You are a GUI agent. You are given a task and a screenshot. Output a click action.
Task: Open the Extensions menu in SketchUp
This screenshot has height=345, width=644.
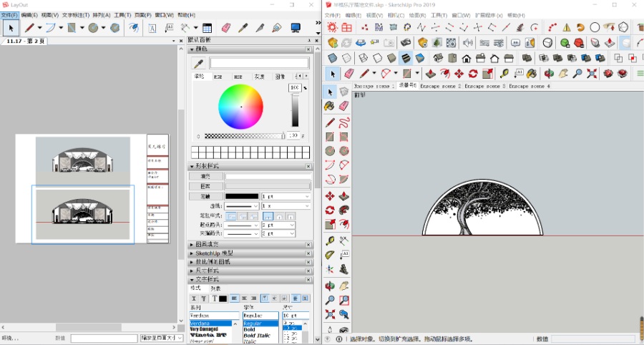click(x=489, y=15)
